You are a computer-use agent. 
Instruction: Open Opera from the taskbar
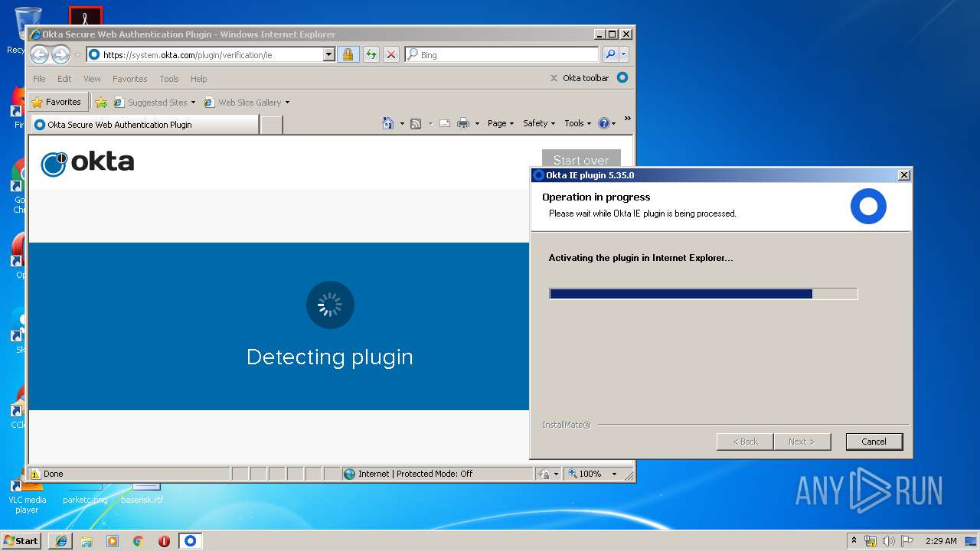(x=164, y=540)
